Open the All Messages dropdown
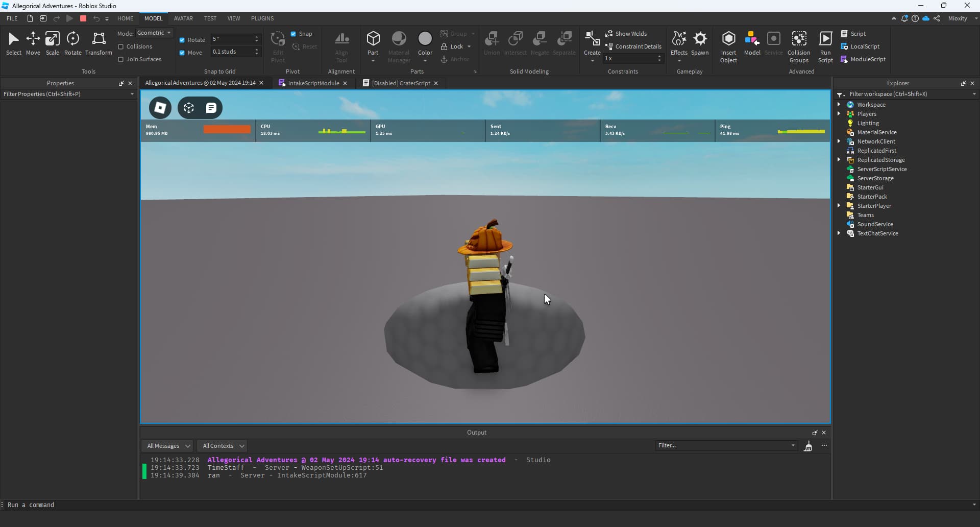The height and width of the screenshot is (527, 980). (167, 446)
